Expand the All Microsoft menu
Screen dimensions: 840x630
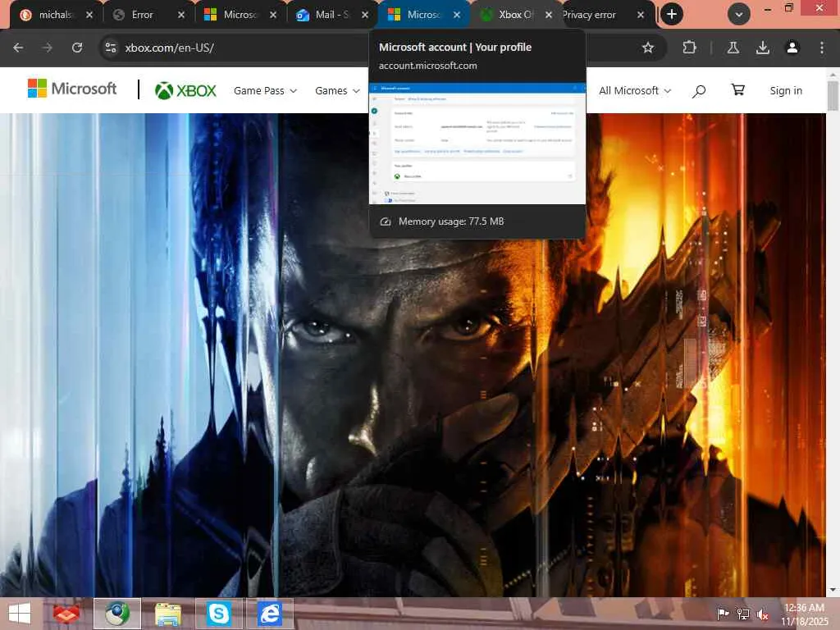click(x=635, y=90)
